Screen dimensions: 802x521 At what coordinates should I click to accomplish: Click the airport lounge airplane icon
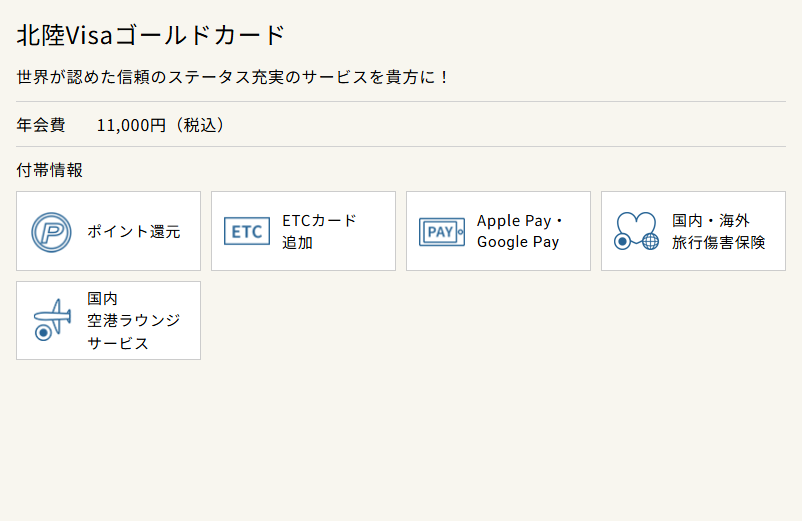52,320
